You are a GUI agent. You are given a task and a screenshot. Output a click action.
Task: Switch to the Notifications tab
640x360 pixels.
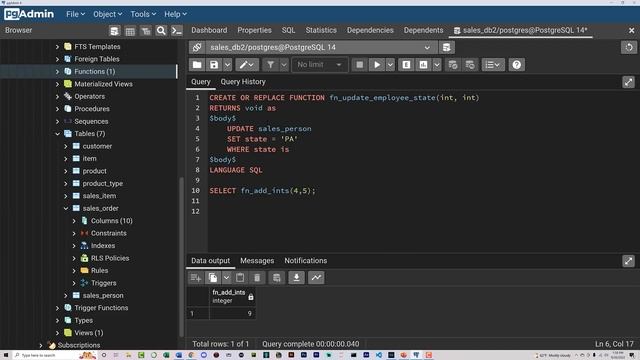tap(306, 260)
